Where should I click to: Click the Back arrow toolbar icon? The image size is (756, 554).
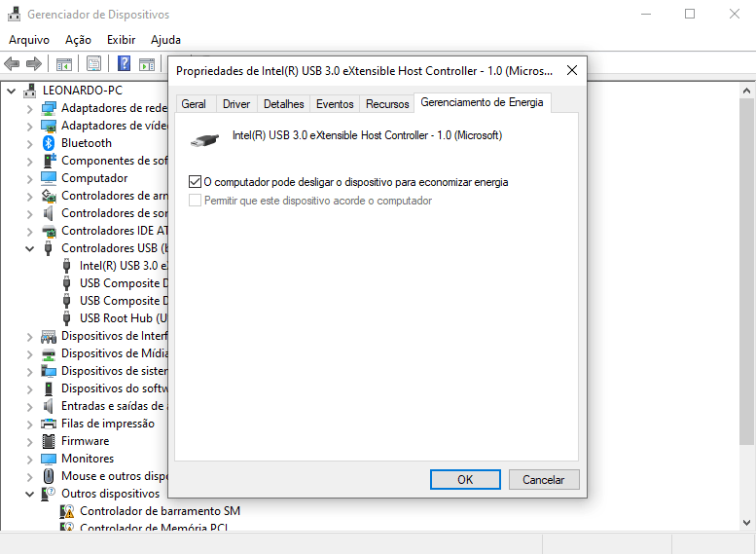coord(12,63)
